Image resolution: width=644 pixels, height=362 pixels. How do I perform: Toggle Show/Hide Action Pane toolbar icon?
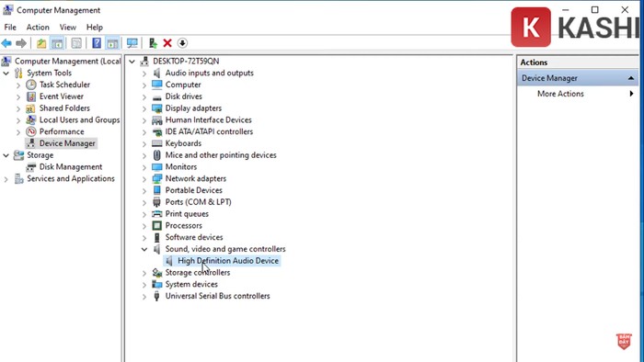(112, 43)
